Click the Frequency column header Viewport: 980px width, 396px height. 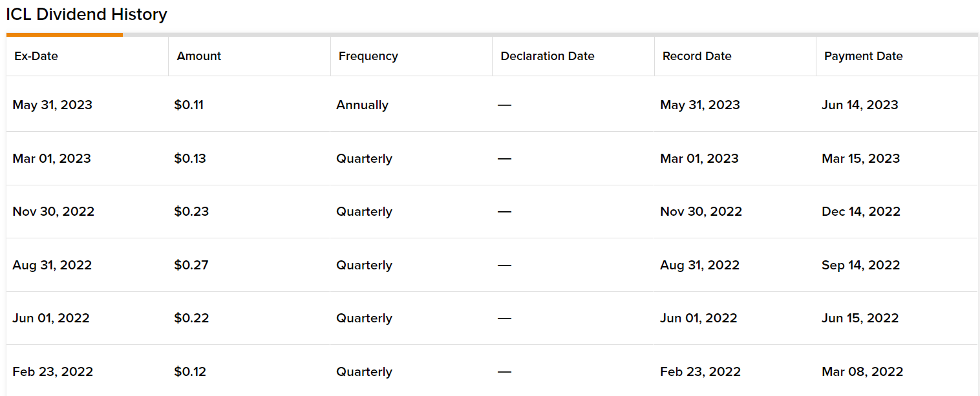click(x=368, y=56)
